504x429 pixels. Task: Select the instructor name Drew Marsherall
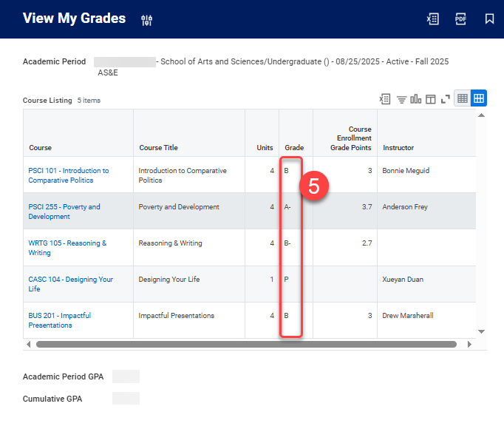[408, 315]
